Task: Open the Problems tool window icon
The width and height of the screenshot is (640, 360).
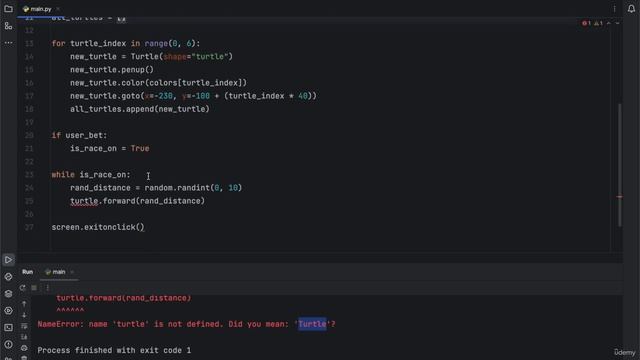Action: (x=8, y=344)
